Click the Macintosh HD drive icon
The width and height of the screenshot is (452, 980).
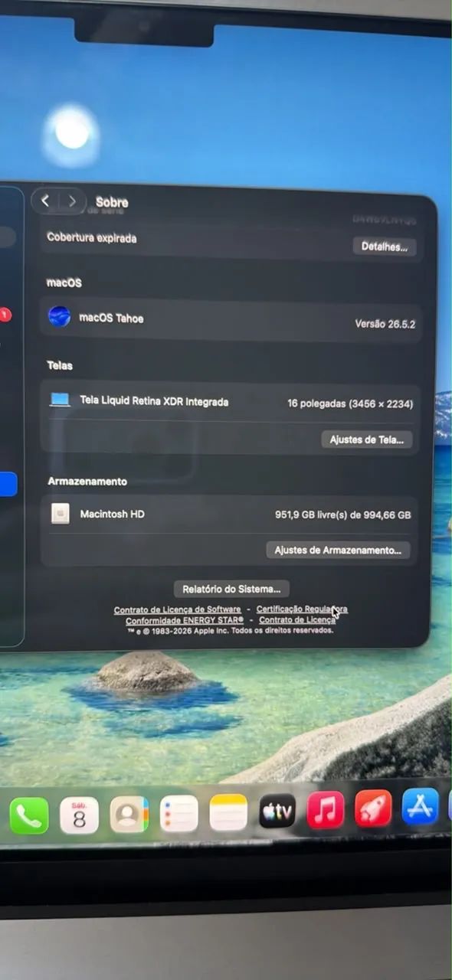click(61, 514)
